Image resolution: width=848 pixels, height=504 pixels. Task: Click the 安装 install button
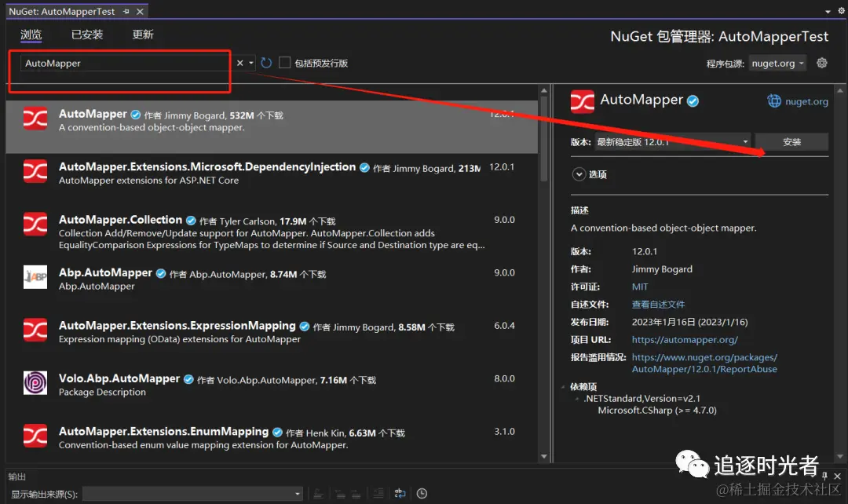click(791, 141)
